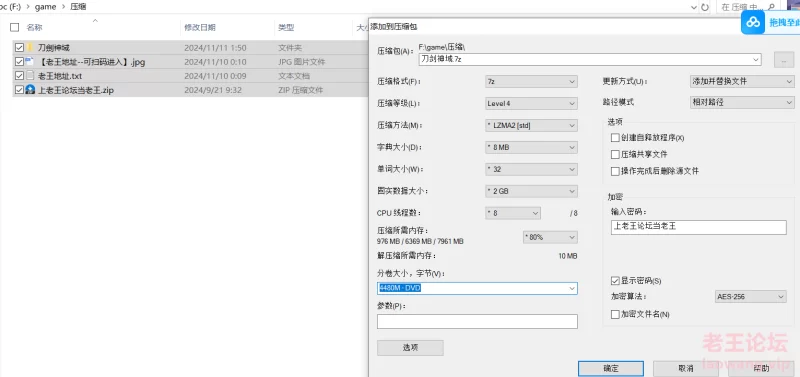Open the 加密算法 AES-256 dropdown
800x377 pixels.
pyautogui.click(x=751, y=296)
